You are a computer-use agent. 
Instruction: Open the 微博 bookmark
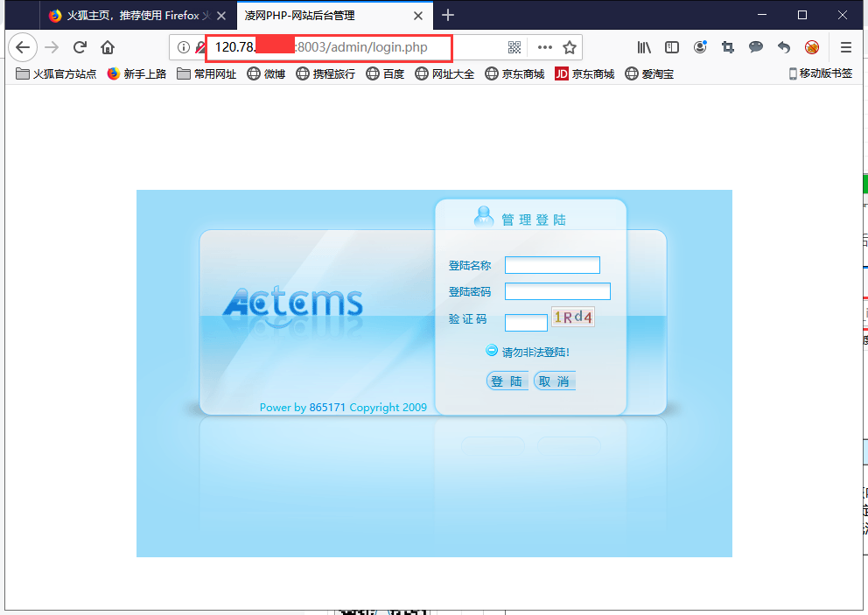click(x=266, y=73)
